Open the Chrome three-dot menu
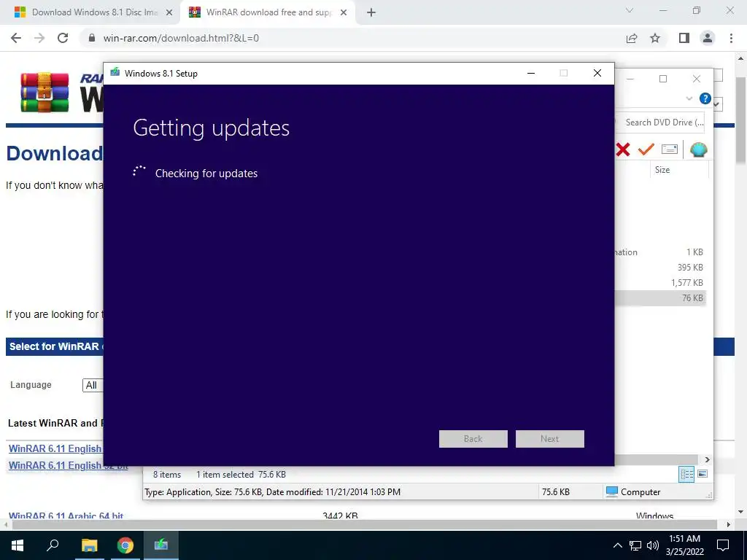 pyautogui.click(x=731, y=38)
